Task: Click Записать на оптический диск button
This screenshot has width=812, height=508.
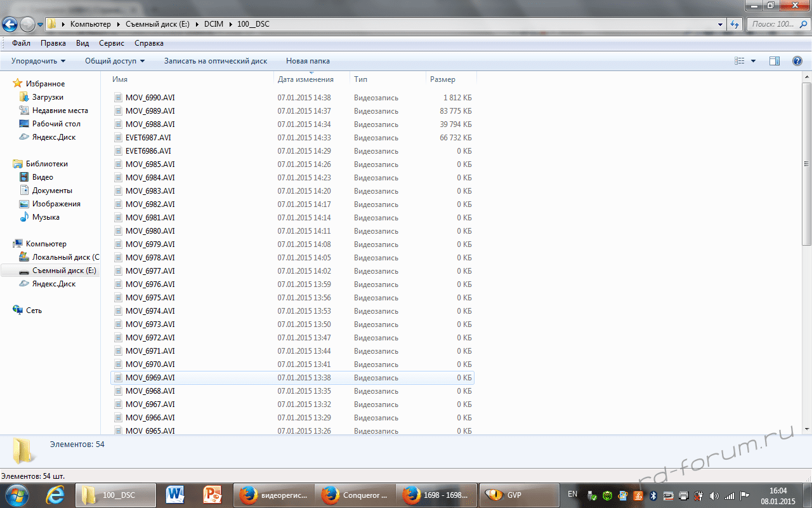Action: (215, 61)
